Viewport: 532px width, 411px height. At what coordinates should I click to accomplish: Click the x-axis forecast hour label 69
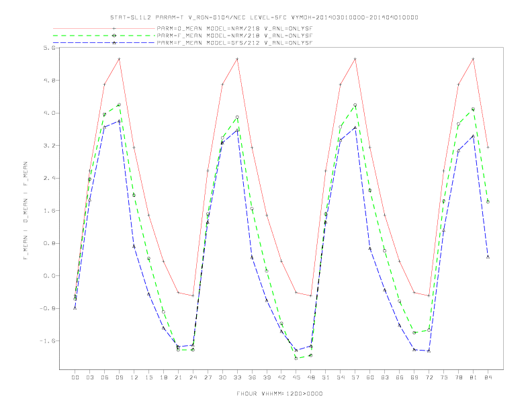tap(414, 377)
